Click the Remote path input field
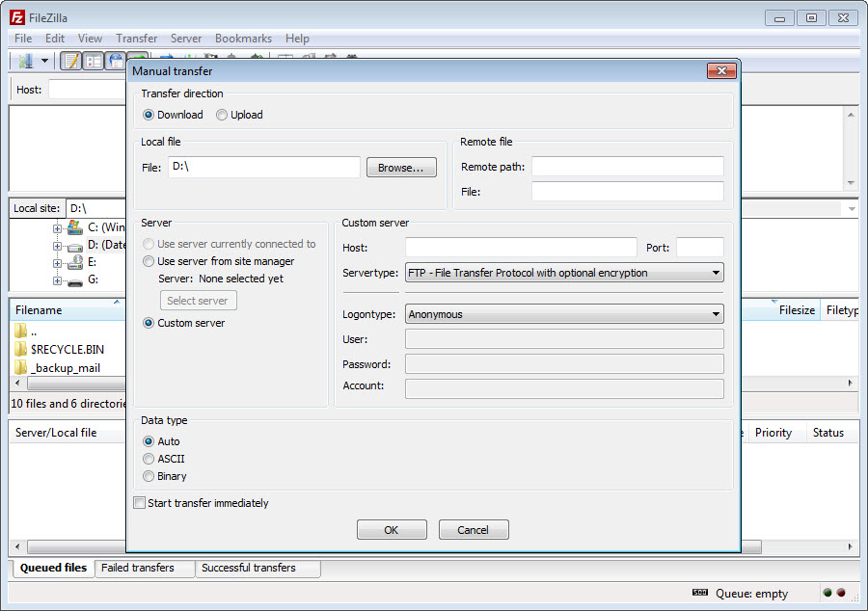The height and width of the screenshot is (611, 868). [628, 167]
